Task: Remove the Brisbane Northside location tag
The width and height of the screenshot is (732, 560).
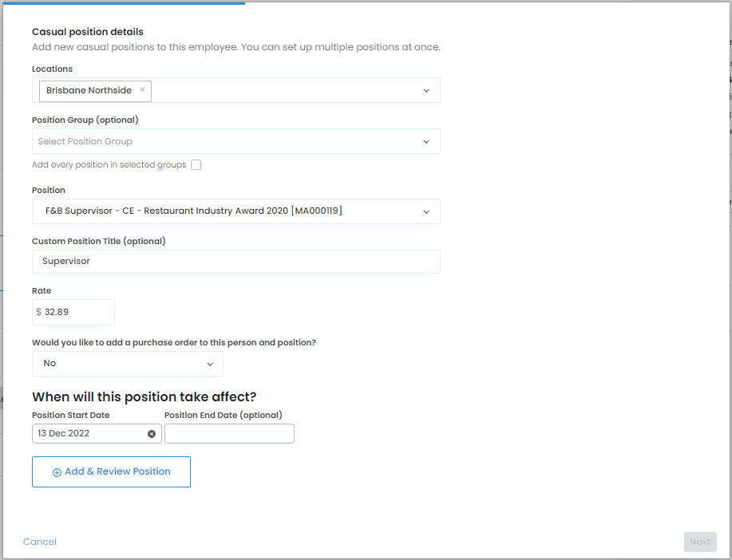Action: pyautogui.click(x=142, y=90)
